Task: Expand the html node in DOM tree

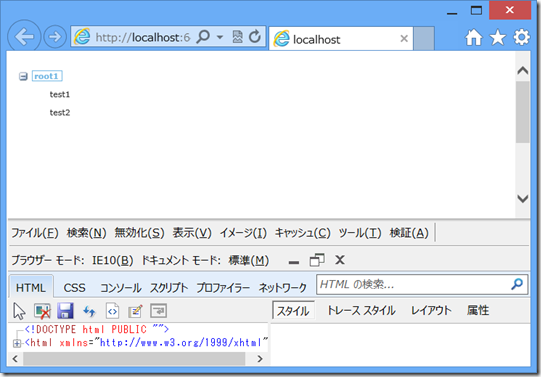Action: [17, 344]
